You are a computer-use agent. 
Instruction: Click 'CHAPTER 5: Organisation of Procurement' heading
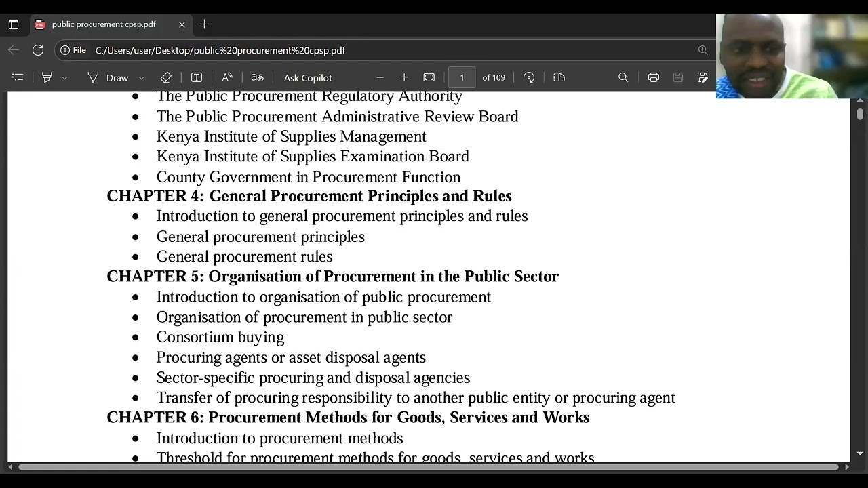[332, 277]
